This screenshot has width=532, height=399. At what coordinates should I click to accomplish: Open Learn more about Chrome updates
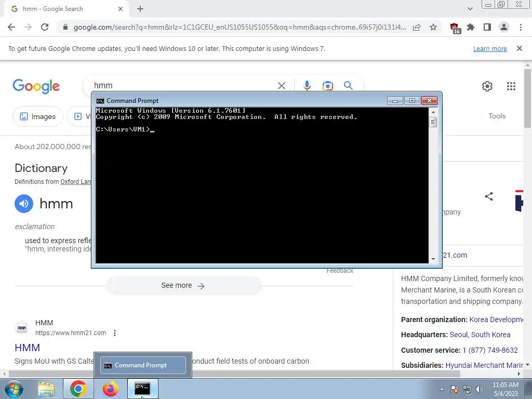490,49
